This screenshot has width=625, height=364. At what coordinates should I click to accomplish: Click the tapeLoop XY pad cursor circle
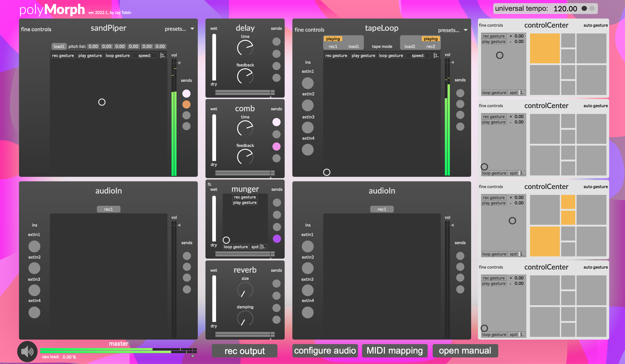tap(327, 172)
